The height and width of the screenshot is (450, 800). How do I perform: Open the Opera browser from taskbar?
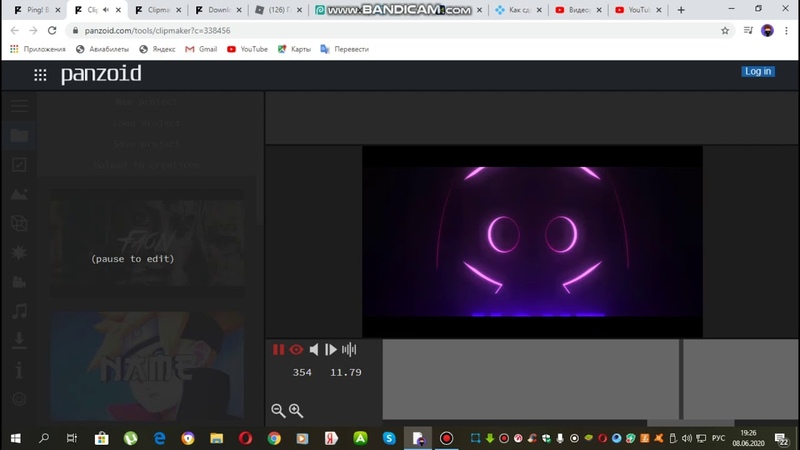(245, 438)
